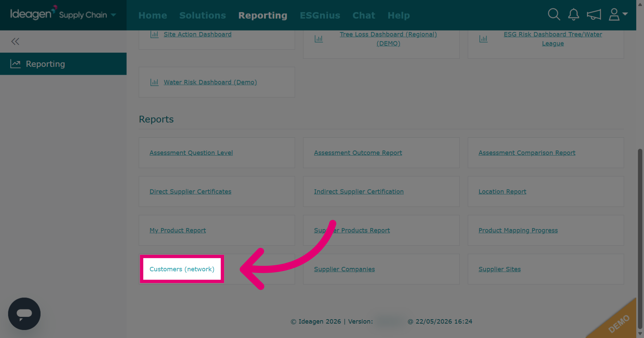Image resolution: width=644 pixels, height=338 pixels.
Task: Open Location Report
Action: pyautogui.click(x=502, y=191)
